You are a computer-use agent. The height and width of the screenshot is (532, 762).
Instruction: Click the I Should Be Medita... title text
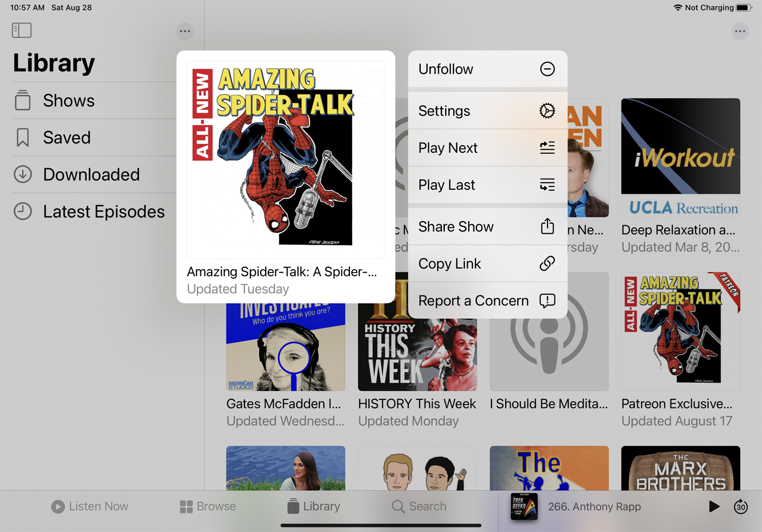pyautogui.click(x=549, y=404)
